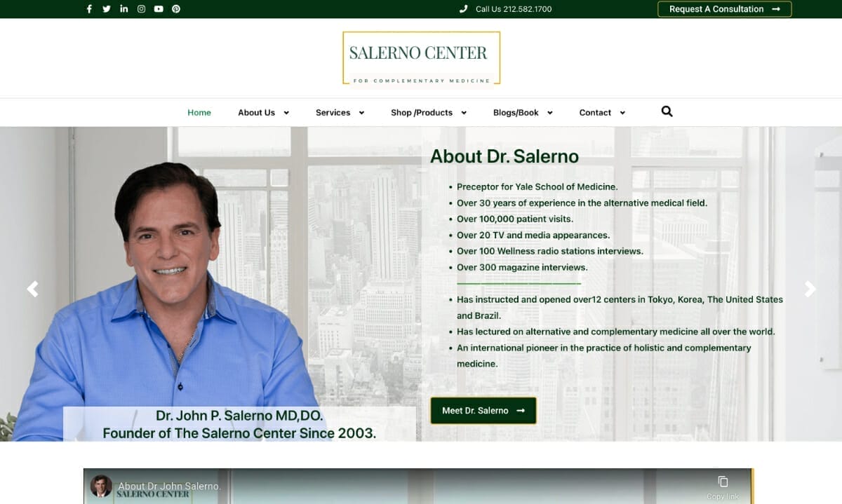Click the Pinterest icon
Image resolution: width=842 pixels, height=504 pixels.
[176, 9]
